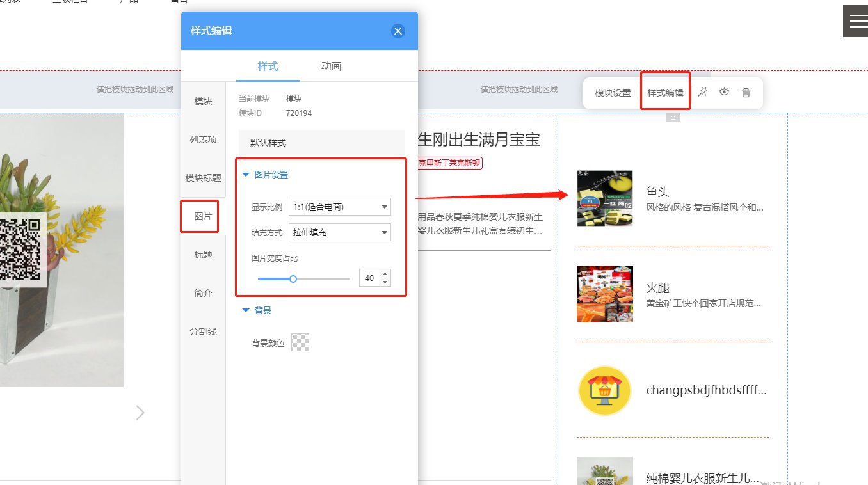The height and width of the screenshot is (485, 868).
Task: Close the 样式编辑 panel
Action: tap(398, 31)
